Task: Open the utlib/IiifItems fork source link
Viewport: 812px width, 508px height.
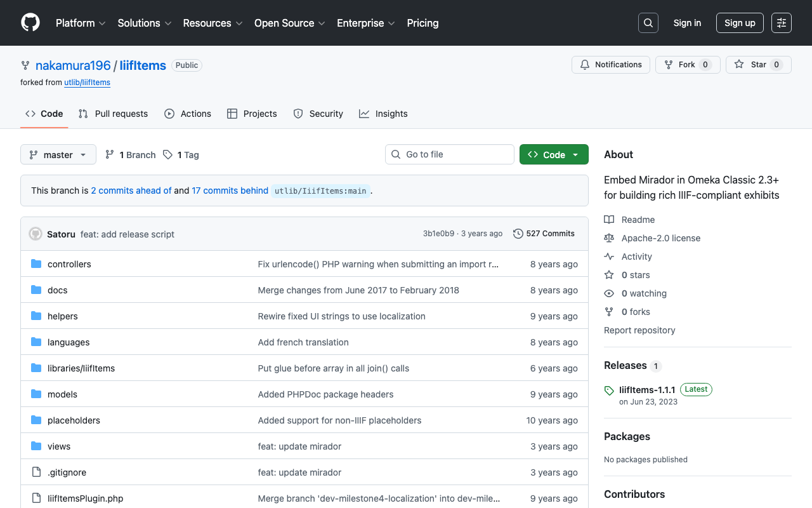Action: pyautogui.click(x=87, y=83)
